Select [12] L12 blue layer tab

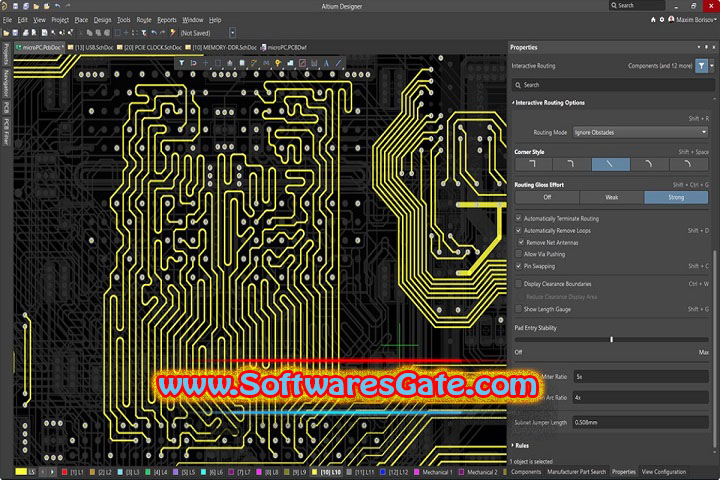(x=394, y=472)
